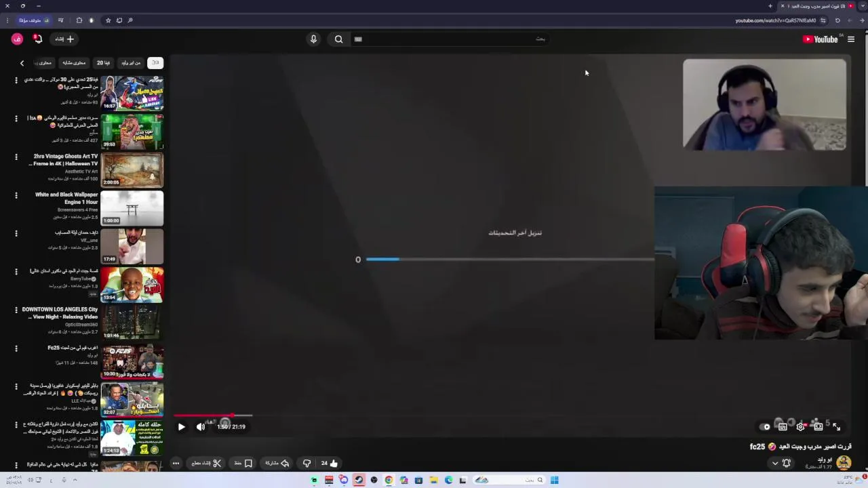The width and height of the screenshot is (868, 488).
Task: Open the Chrome extensions puzzle icon
Action: [x=79, y=20]
